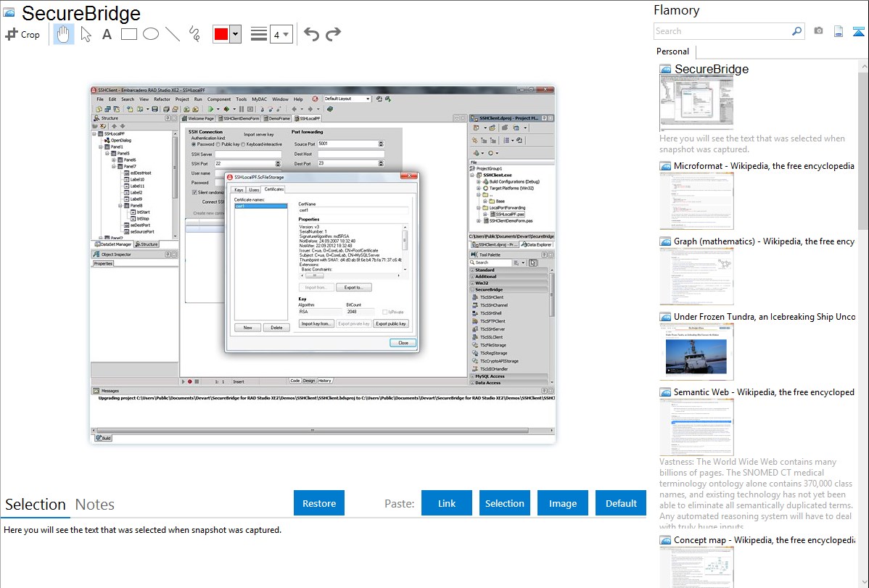This screenshot has width=869, height=588.
Task: Open Graph (mathematics) snapshot title
Action: coord(764,241)
